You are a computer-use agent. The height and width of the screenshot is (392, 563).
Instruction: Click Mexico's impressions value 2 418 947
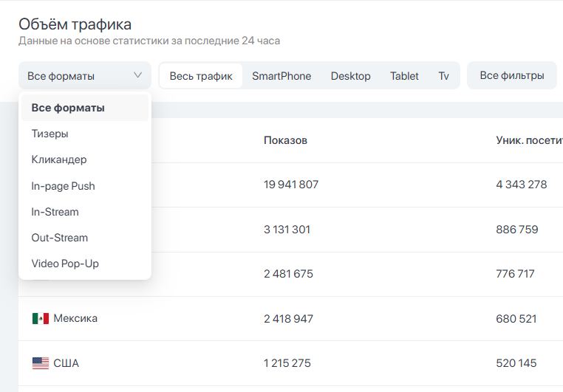tap(288, 319)
